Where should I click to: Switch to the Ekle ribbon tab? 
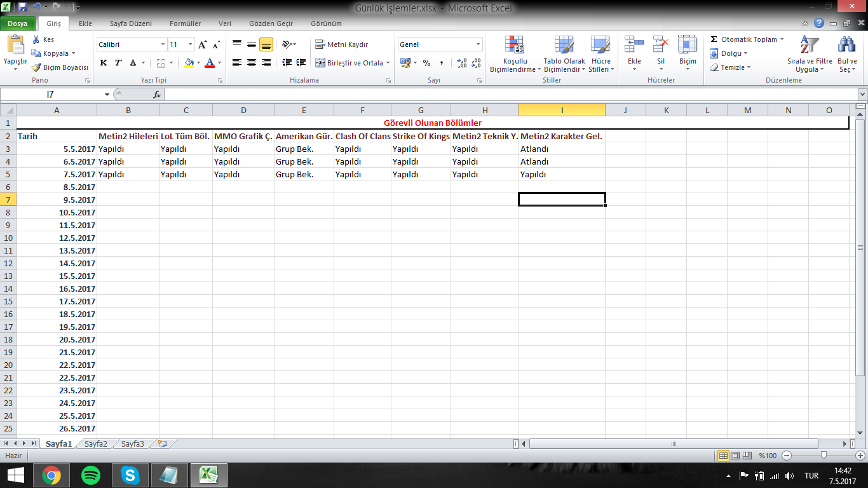coord(85,24)
